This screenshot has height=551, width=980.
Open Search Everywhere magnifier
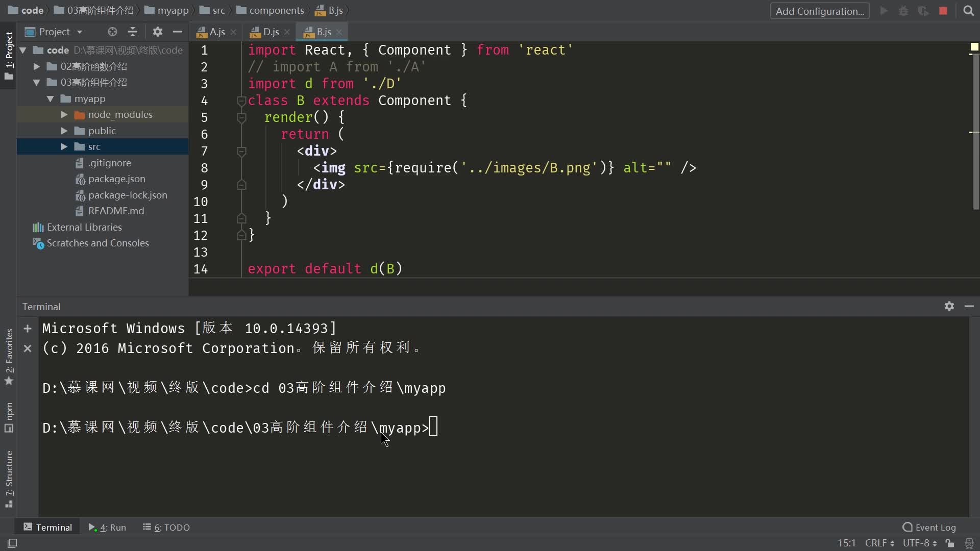tap(968, 11)
